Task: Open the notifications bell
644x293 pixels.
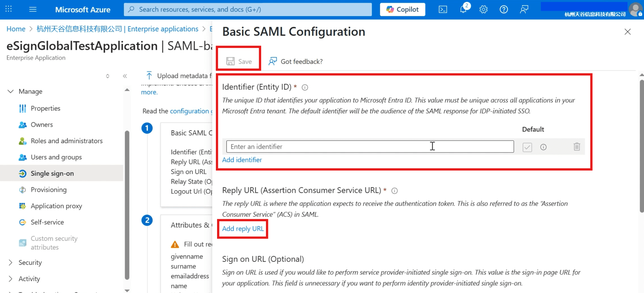Action: [464, 9]
